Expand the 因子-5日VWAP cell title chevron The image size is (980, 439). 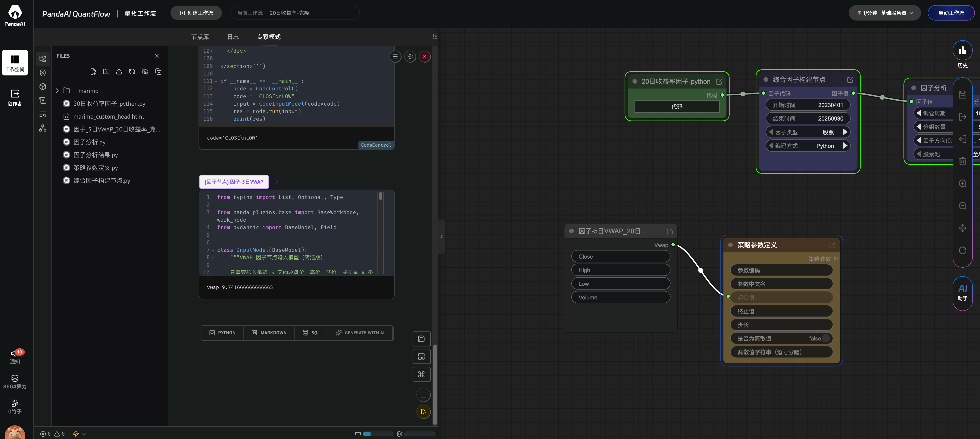pos(277,182)
